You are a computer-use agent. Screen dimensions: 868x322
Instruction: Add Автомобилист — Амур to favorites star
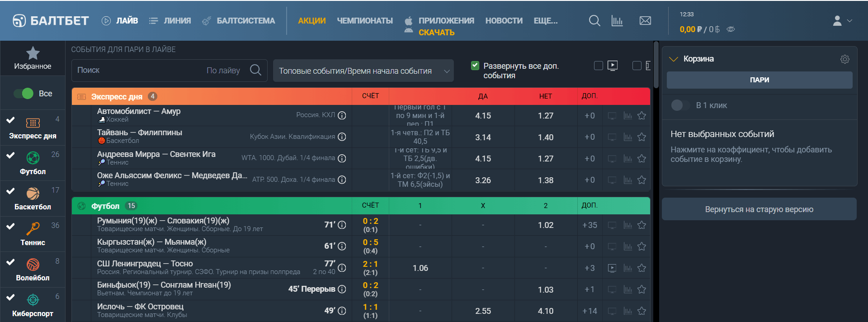(x=642, y=115)
